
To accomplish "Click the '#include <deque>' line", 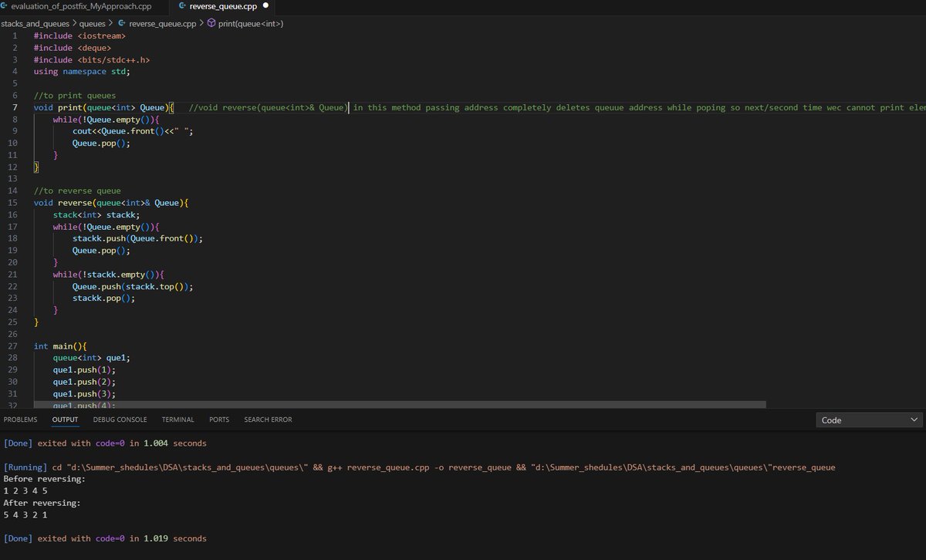I will point(73,48).
